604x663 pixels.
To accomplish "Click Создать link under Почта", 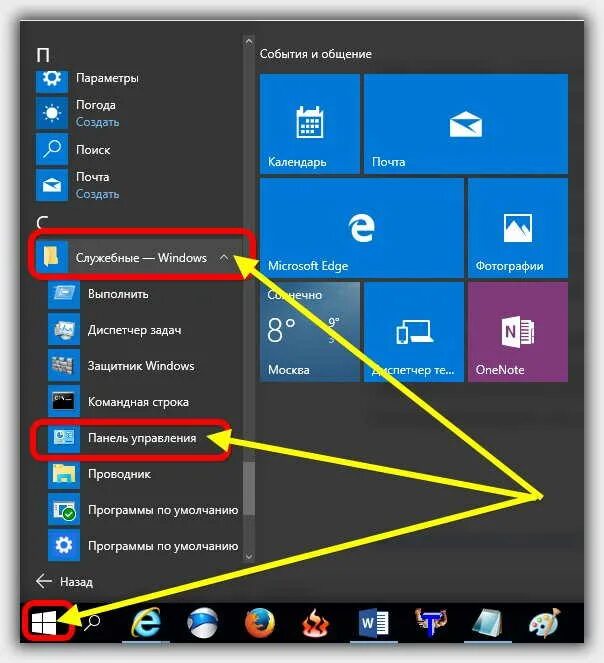I will pyautogui.click(x=98, y=194).
